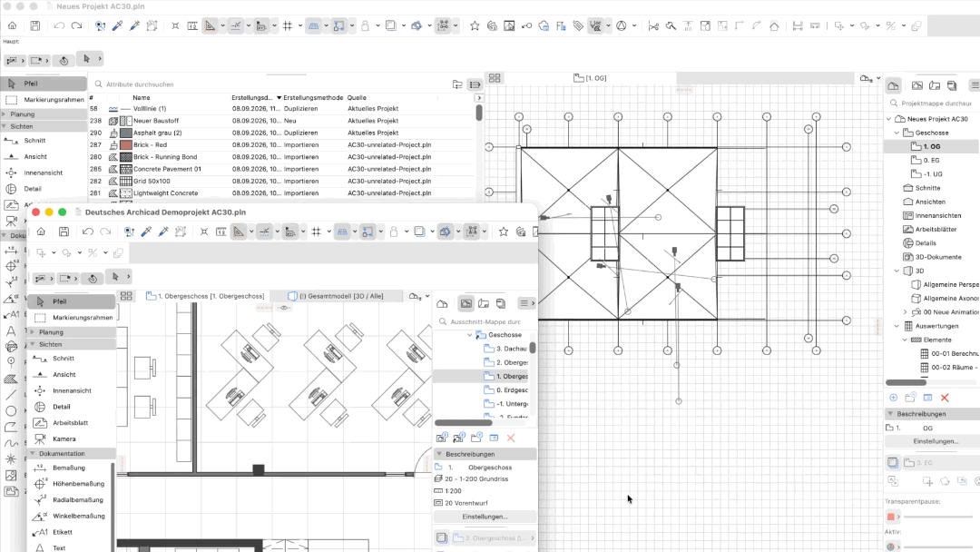Click the Home icon in Neues Projekt toolbar
The image size is (980, 552).
[12, 25]
